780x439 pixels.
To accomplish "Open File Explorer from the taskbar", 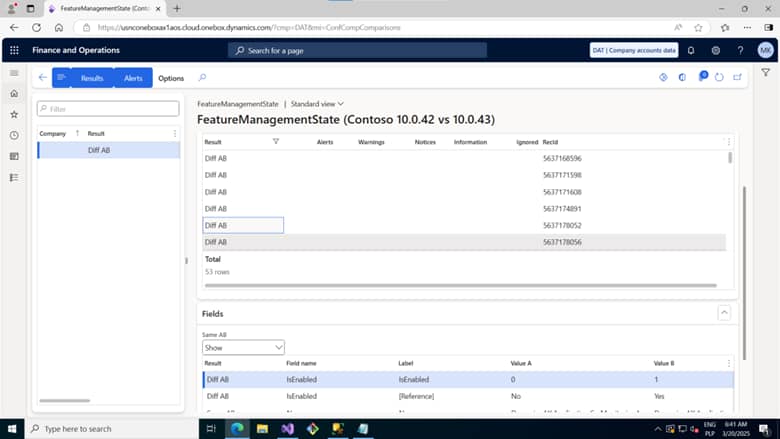I will (x=262, y=429).
